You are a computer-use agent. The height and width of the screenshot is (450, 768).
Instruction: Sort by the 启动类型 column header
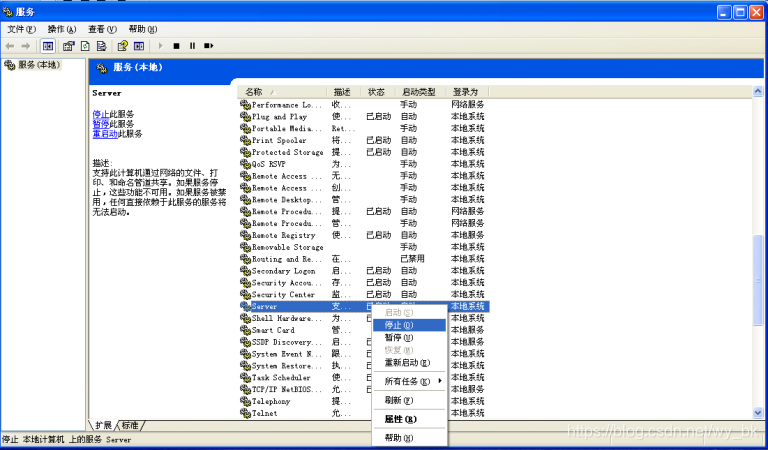point(421,92)
